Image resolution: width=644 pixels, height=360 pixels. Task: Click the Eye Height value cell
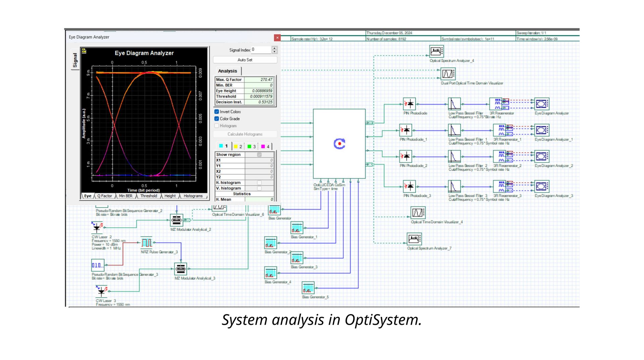(259, 91)
